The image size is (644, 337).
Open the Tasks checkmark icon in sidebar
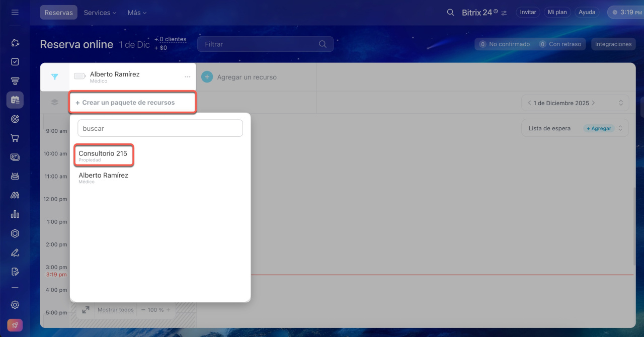pos(15,62)
